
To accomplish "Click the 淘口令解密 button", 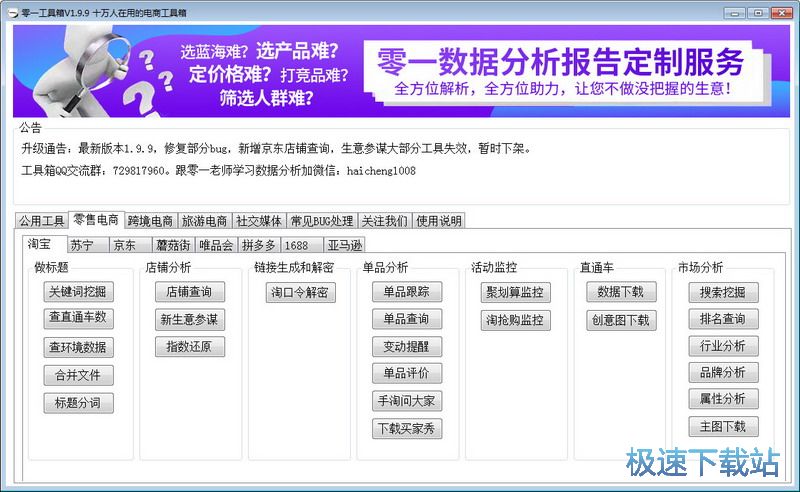I will [300, 292].
